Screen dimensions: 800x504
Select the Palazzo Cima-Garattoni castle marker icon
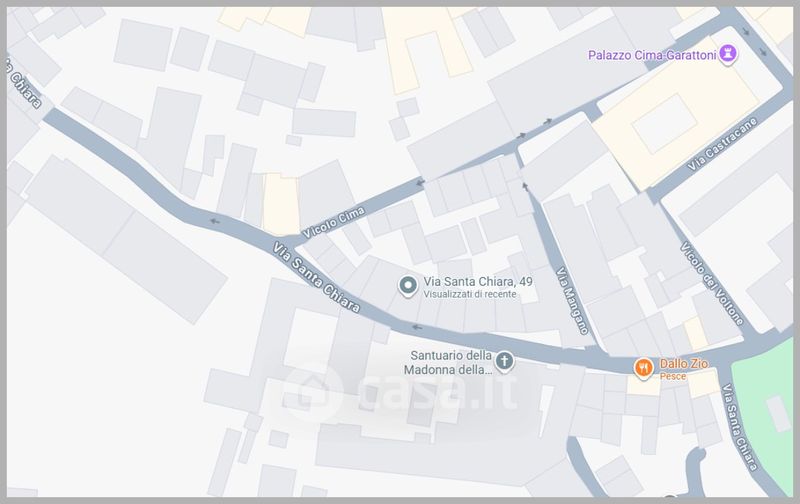(x=728, y=55)
